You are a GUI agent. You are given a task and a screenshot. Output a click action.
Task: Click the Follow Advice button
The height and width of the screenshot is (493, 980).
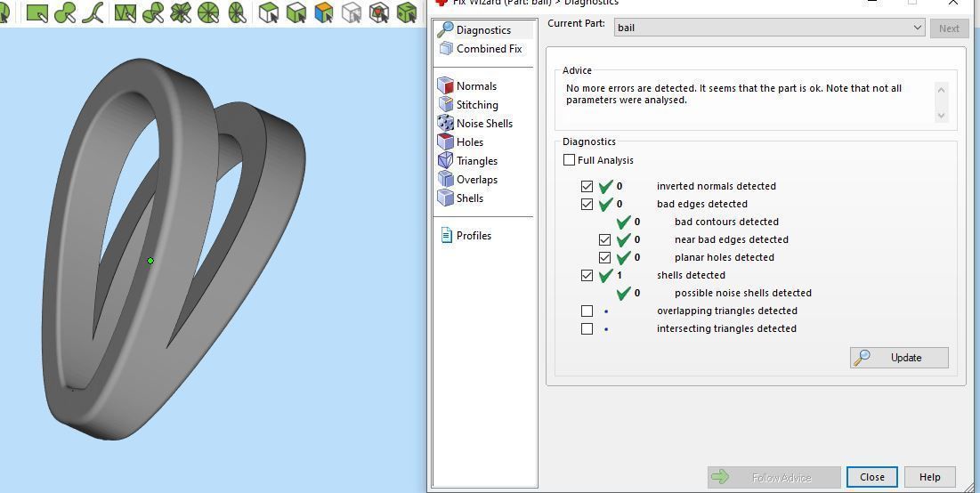(773, 477)
